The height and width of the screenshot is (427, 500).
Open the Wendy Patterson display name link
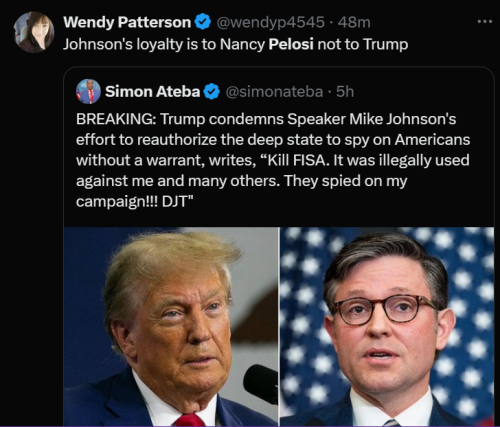[x=127, y=22]
